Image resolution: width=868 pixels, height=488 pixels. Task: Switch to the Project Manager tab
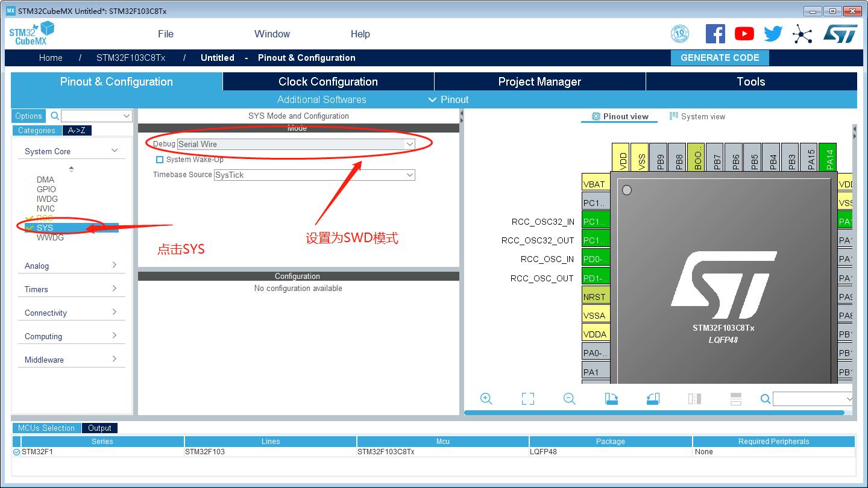pyautogui.click(x=539, y=81)
